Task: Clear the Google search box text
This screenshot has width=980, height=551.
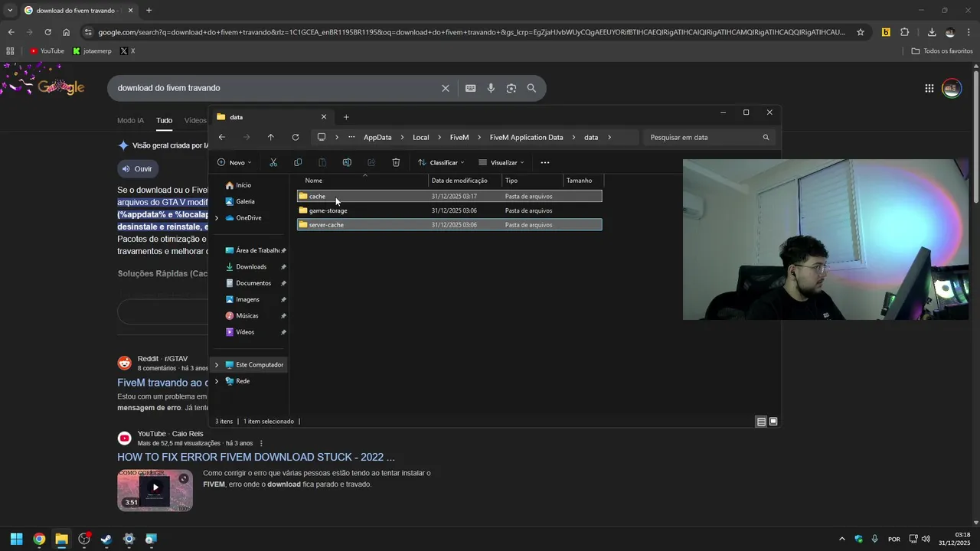Action: [x=446, y=88]
